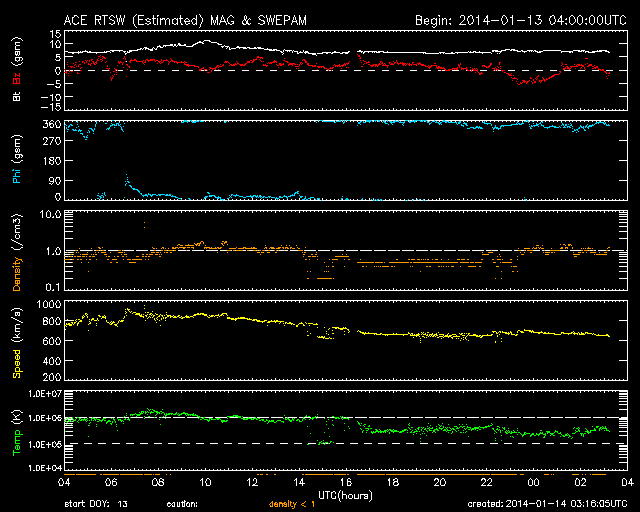
Task: Click the 12 hour tick on time axis
Action: click(x=252, y=483)
